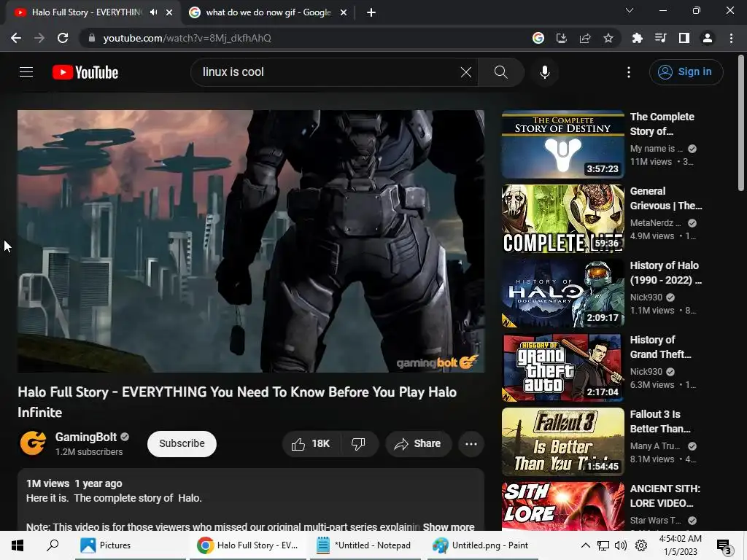Screen dimensions: 747x560
Task: Open Windows taskbar search
Action: click(x=53, y=545)
